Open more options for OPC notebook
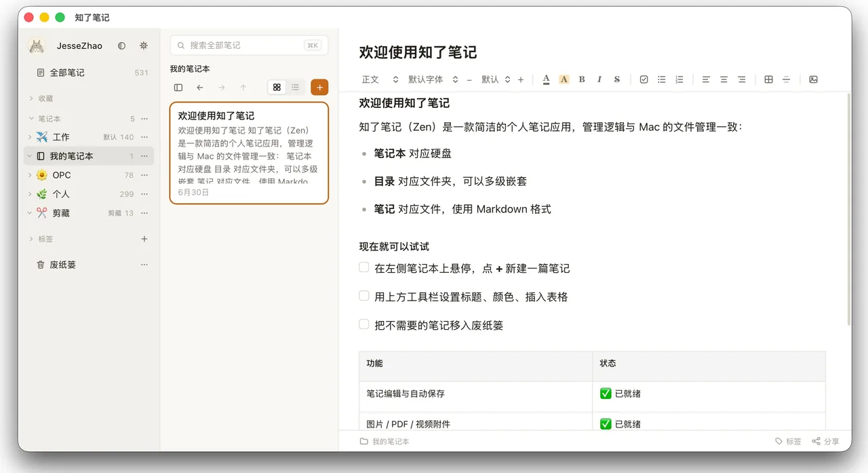Viewport: 868px width, 473px height. pos(144,175)
